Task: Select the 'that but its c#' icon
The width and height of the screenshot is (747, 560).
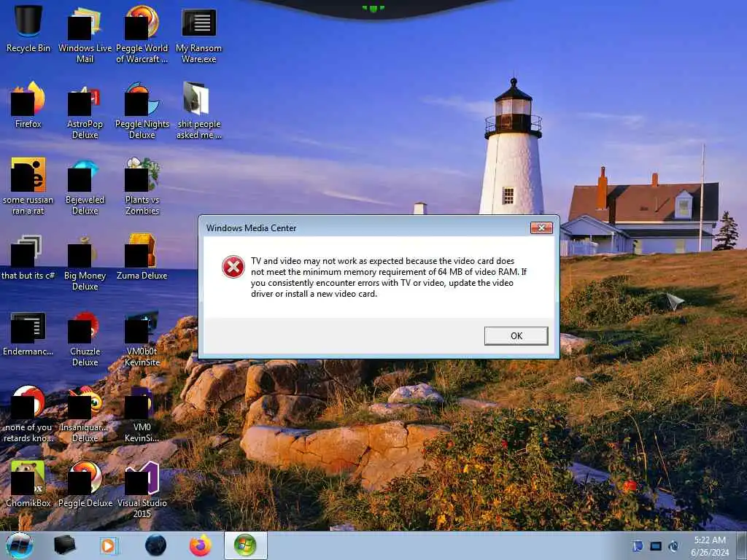Action: coord(28,257)
